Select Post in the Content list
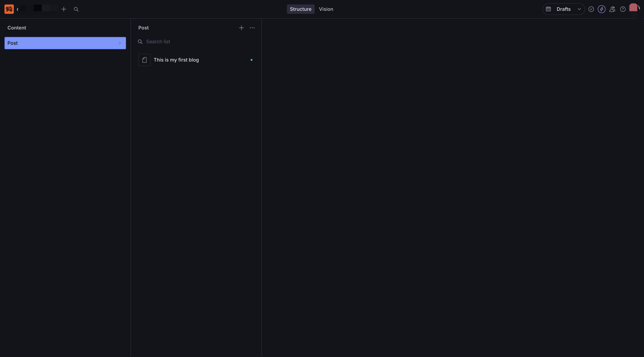 coord(60,43)
